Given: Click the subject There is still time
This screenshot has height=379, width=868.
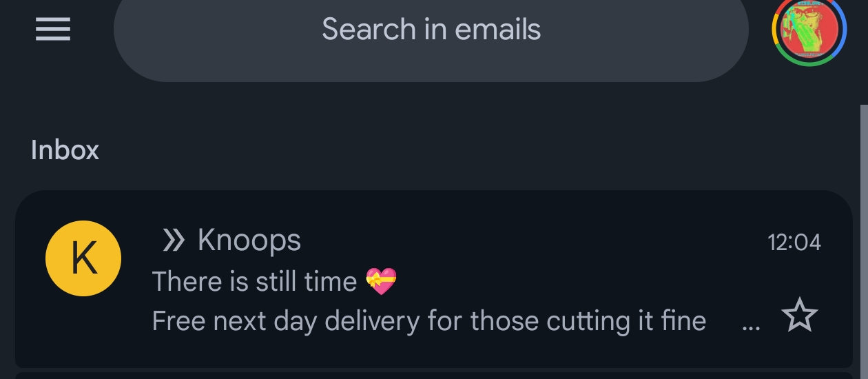Looking at the screenshot, I should (x=254, y=281).
